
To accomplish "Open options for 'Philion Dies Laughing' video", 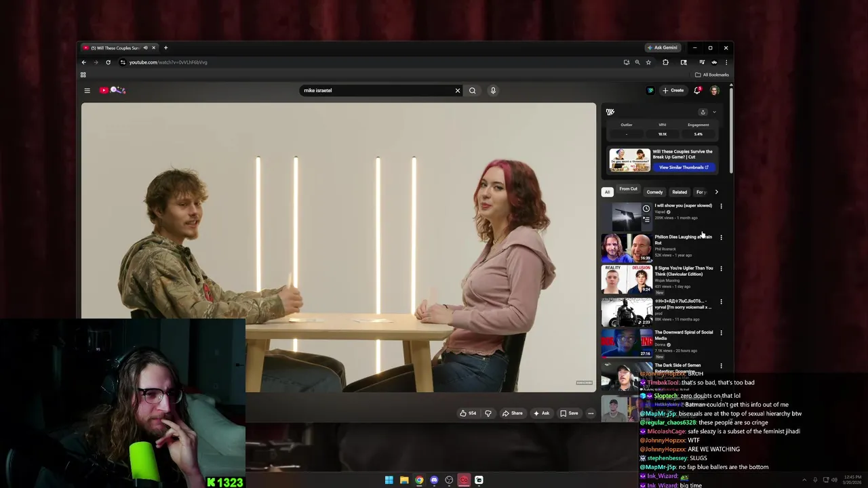I will pos(721,237).
